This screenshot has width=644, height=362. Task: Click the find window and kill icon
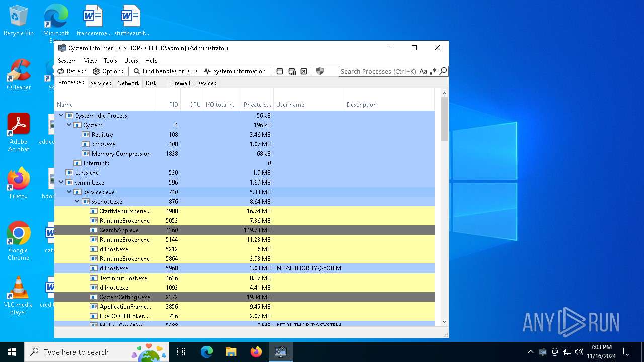(304, 71)
